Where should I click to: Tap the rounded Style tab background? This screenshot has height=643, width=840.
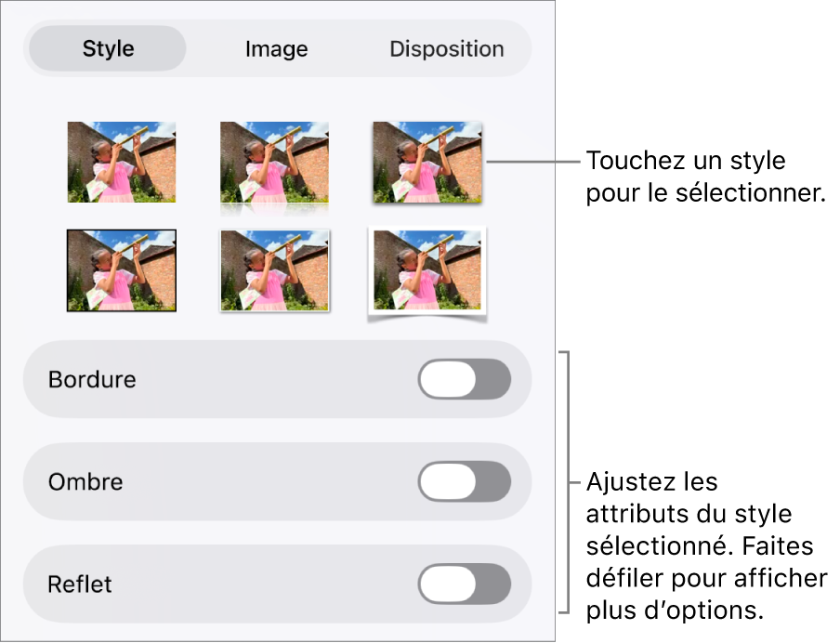tap(106, 48)
